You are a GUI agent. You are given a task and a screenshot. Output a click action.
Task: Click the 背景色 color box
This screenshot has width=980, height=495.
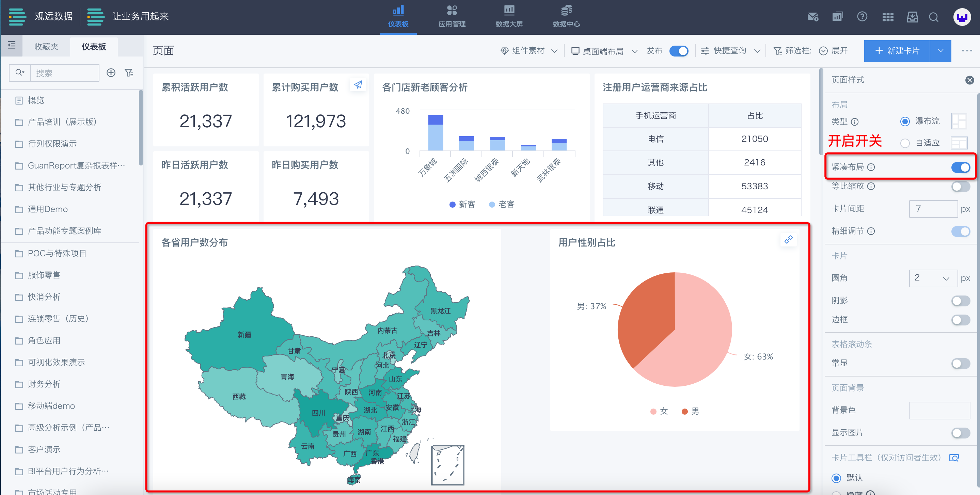coord(939,410)
